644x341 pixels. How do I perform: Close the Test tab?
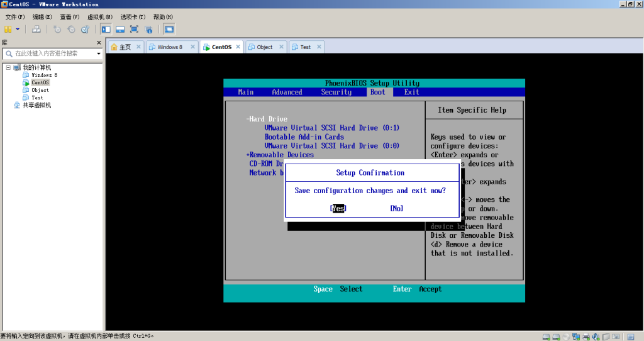pos(319,47)
